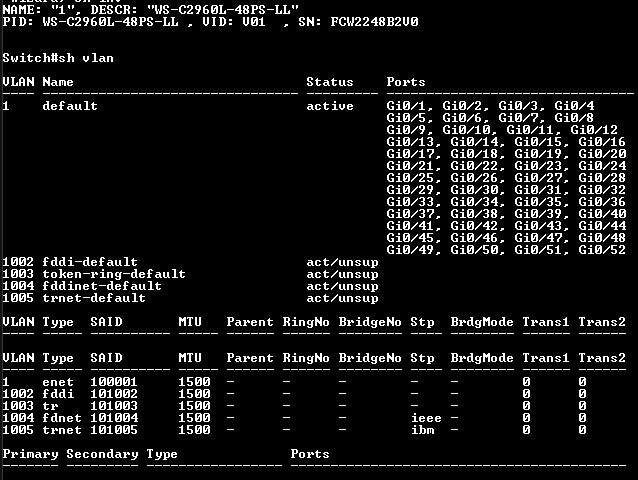Select port Gi0/30 in ports list
Viewport: 638px width, 480px height.
[474, 190]
